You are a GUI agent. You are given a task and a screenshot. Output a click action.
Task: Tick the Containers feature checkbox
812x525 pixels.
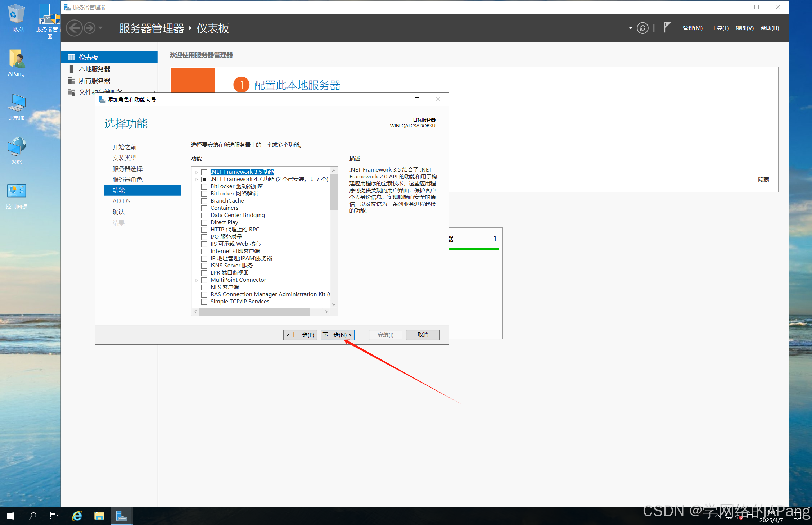(204, 208)
